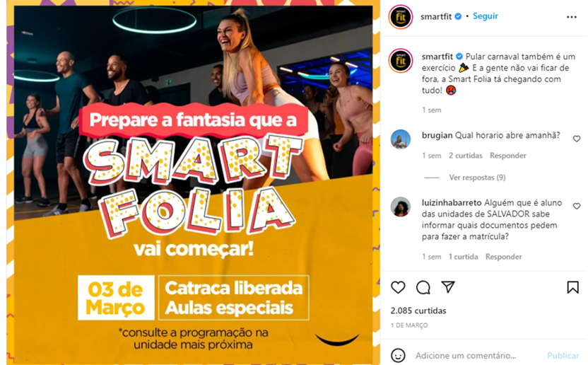588x365 pixels.
Task: Open luizinhabarreto's profile avatar
Action: point(401,207)
